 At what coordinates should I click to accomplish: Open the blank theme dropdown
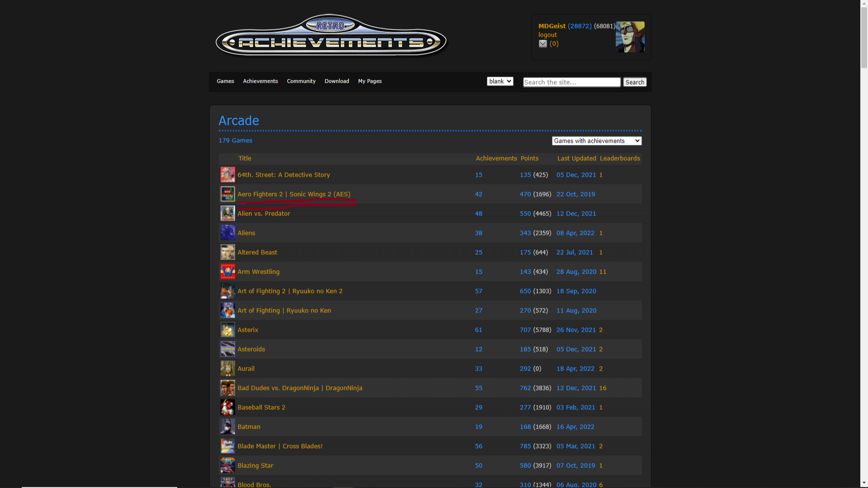coord(500,81)
